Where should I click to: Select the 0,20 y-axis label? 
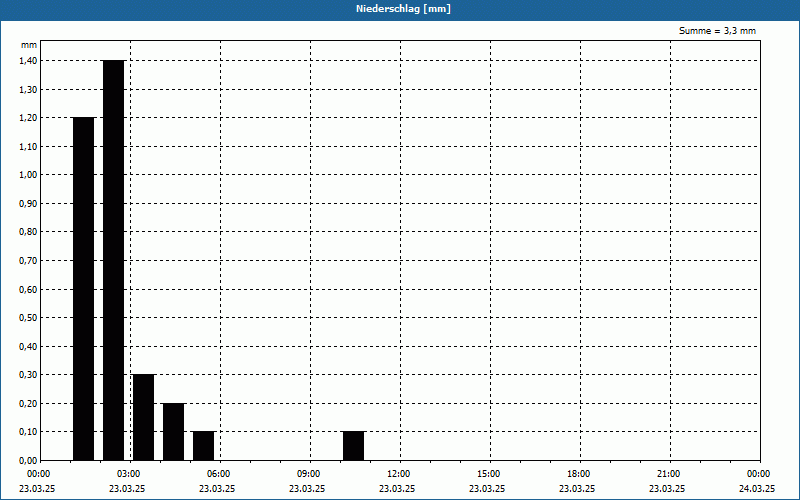point(28,404)
